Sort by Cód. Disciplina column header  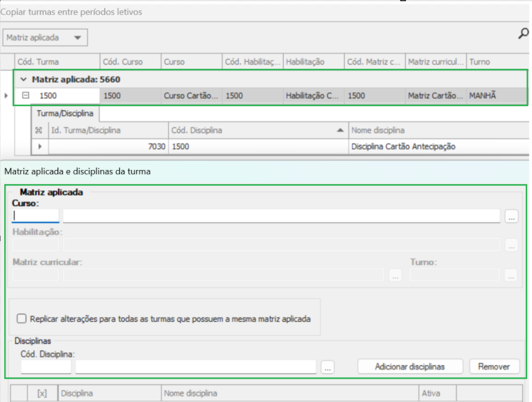258,130
